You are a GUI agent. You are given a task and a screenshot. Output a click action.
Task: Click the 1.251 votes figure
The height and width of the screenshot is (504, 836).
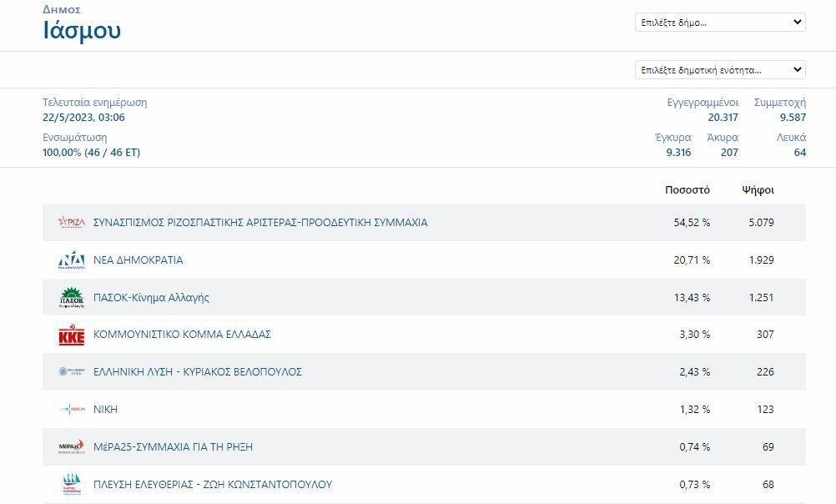click(x=761, y=298)
